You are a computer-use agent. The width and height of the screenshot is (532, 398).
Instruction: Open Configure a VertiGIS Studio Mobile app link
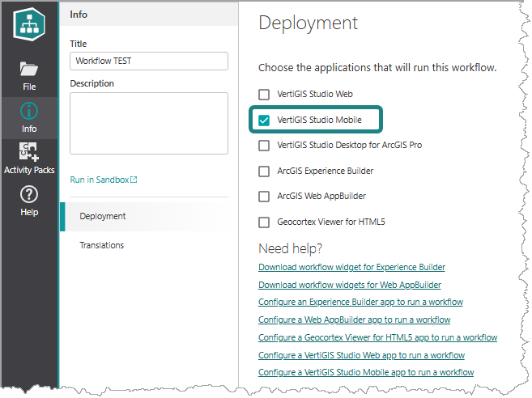pos(366,372)
